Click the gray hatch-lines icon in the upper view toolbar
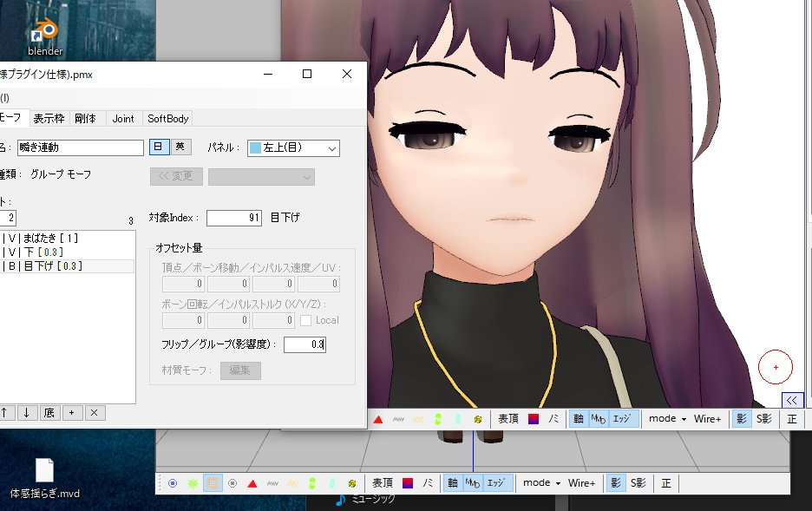The height and width of the screenshot is (511, 812). click(398, 419)
